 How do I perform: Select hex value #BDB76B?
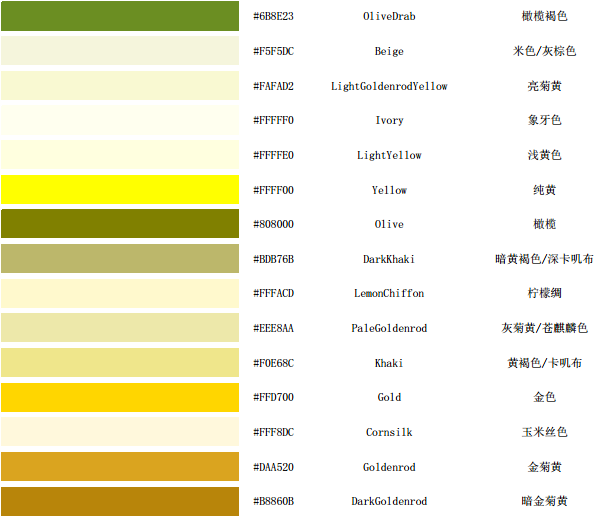coord(273,259)
